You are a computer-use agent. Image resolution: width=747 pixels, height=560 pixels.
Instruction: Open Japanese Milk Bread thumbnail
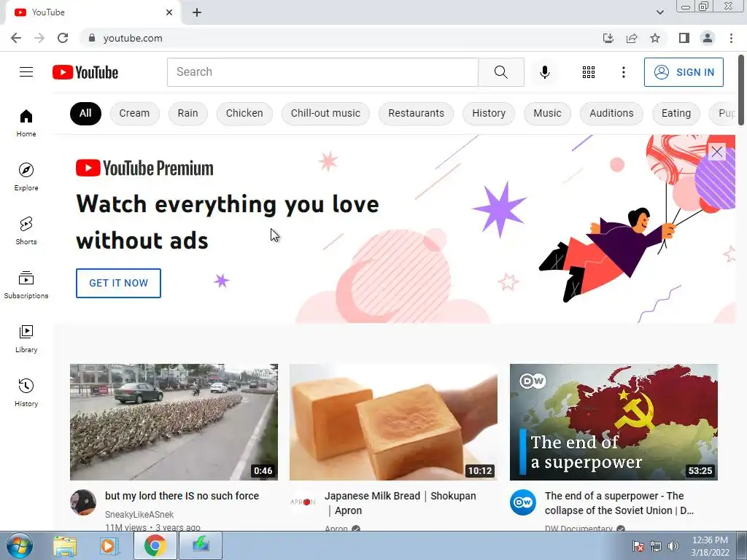pyautogui.click(x=393, y=422)
